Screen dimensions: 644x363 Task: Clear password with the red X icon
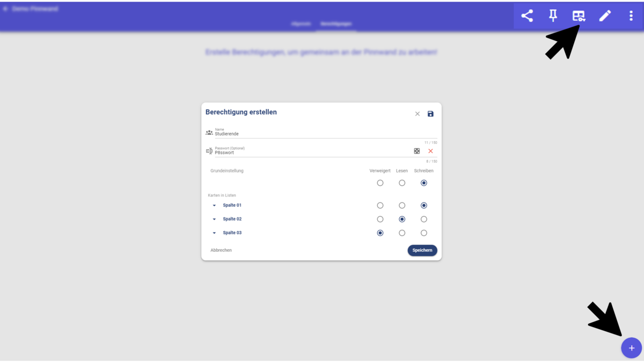[x=430, y=151]
